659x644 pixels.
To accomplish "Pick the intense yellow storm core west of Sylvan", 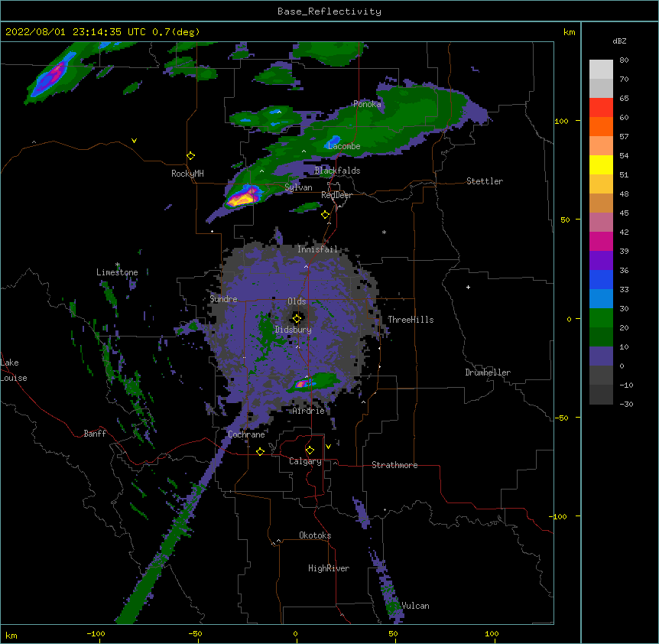I will [241, 199].
